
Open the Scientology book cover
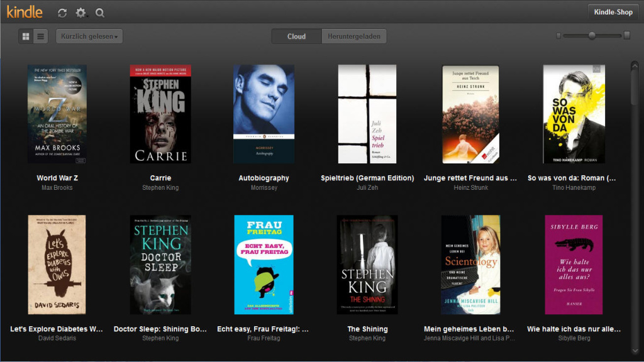click(x=470, y=265)
